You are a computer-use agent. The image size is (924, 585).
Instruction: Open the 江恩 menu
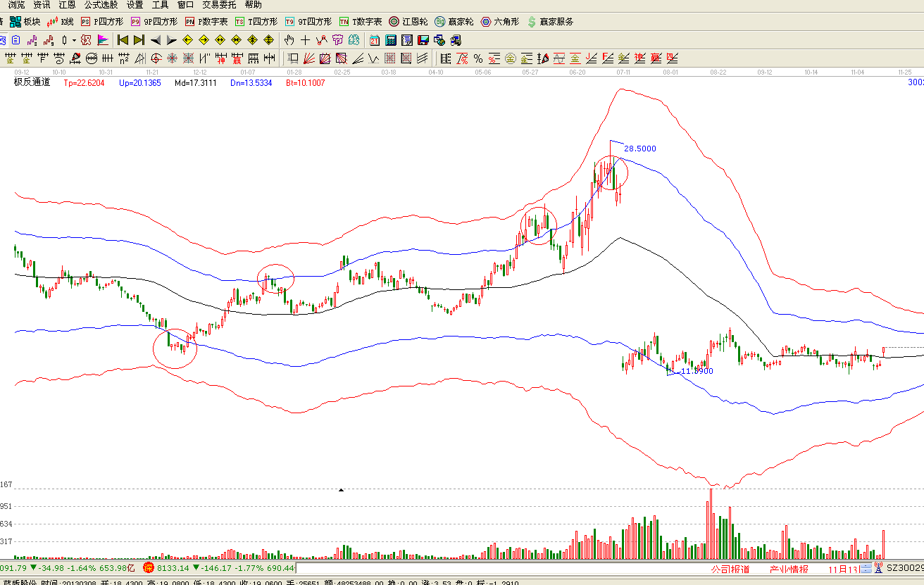click(67, 5)
